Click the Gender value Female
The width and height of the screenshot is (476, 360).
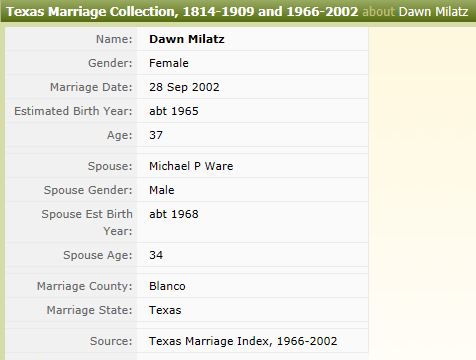pos(169,63)
